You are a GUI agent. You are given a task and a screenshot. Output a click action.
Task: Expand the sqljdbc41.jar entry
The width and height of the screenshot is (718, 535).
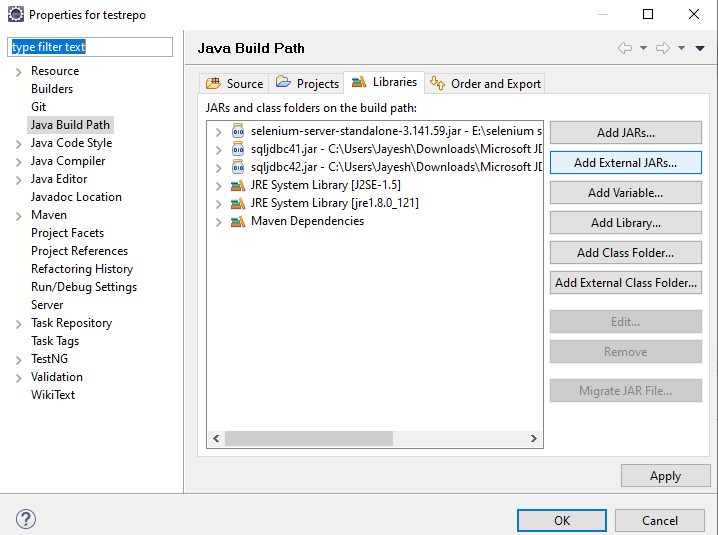click(x=218, y=150)
